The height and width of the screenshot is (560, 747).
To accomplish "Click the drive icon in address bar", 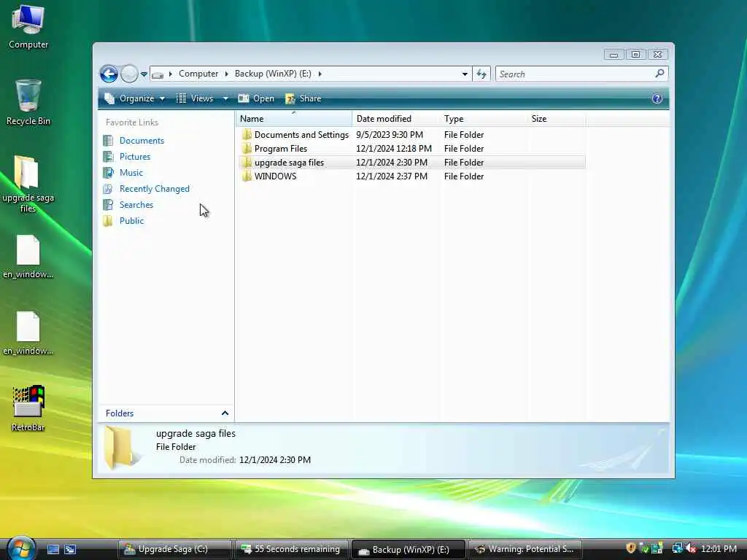I will coord(158,74).
